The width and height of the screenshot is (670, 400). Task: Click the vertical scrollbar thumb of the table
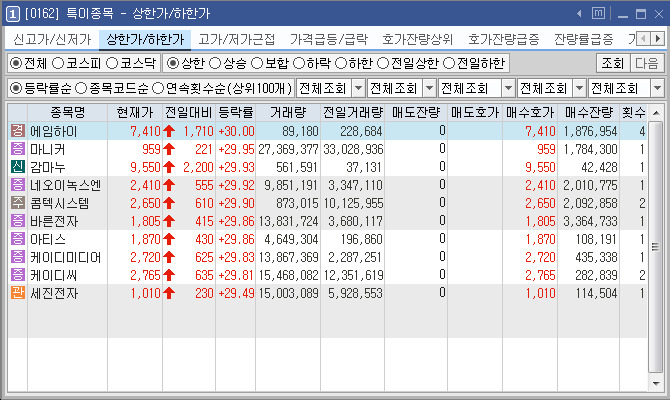coord(656,247)
